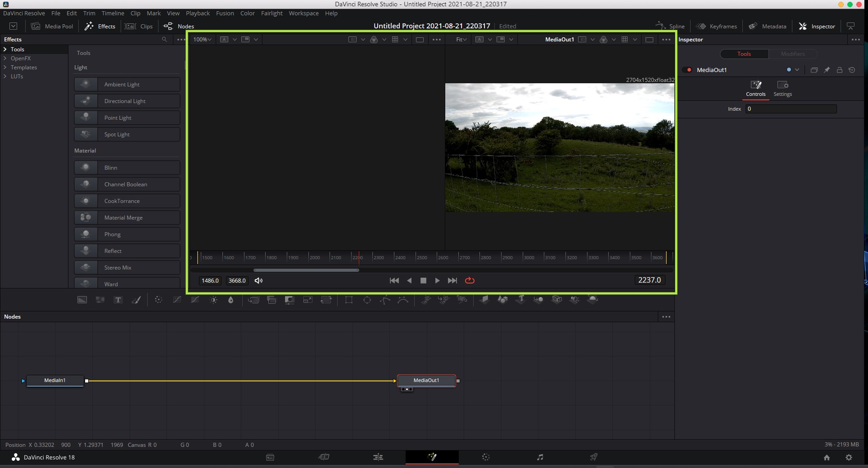Add a Renderer 3D node

[593, 300]
